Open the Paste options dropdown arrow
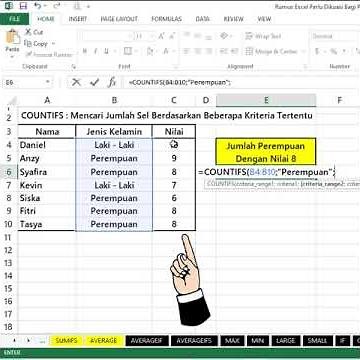The width and height of the screenshot is (360, 360). (x=13, y=57)
